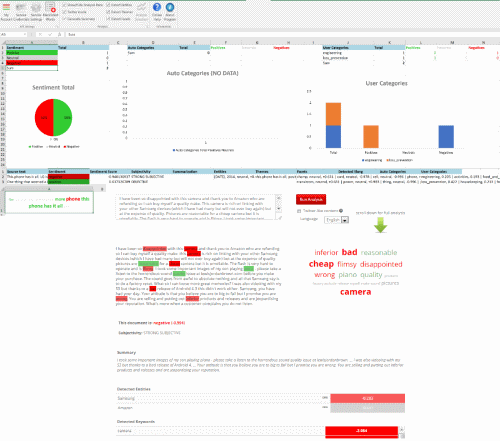The height and width of the screenshot is (441, 500).
Task: Toggle the Generate Summary checkbox
Action: 64,19
